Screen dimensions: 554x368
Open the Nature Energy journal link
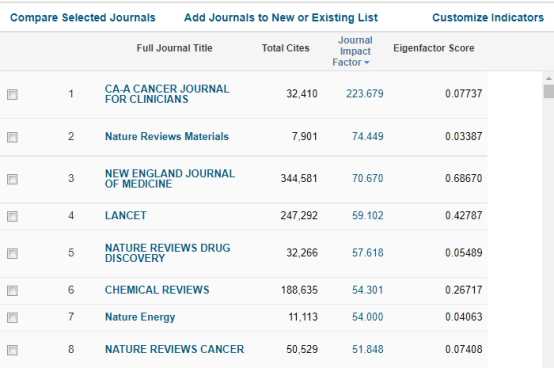140,317
